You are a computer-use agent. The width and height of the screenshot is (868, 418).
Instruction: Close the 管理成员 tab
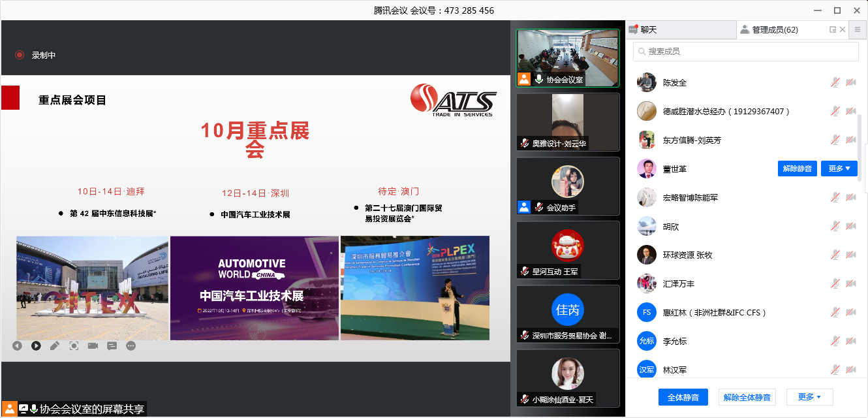click(843, 29)
